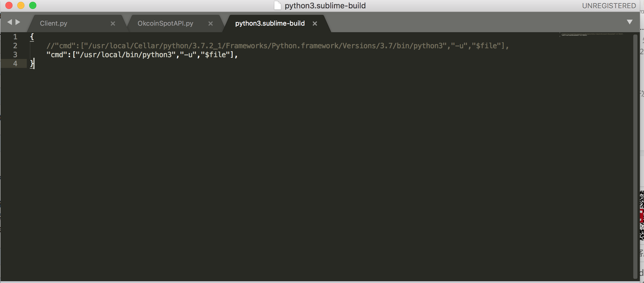Viewport: 644px width, 283px height.
Task: Click line number 4 in gutter
Action: coord(15,63)
